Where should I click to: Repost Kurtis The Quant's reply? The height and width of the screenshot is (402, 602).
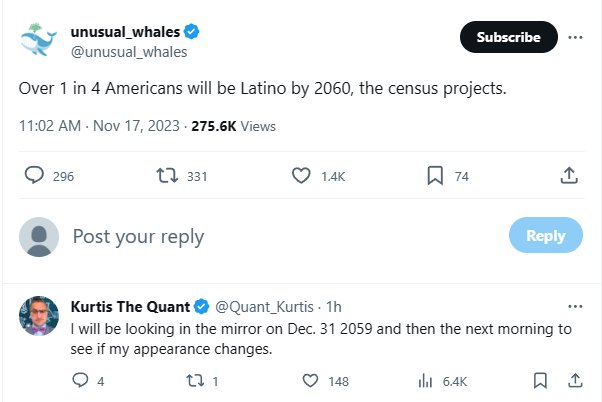pos(195,381)
